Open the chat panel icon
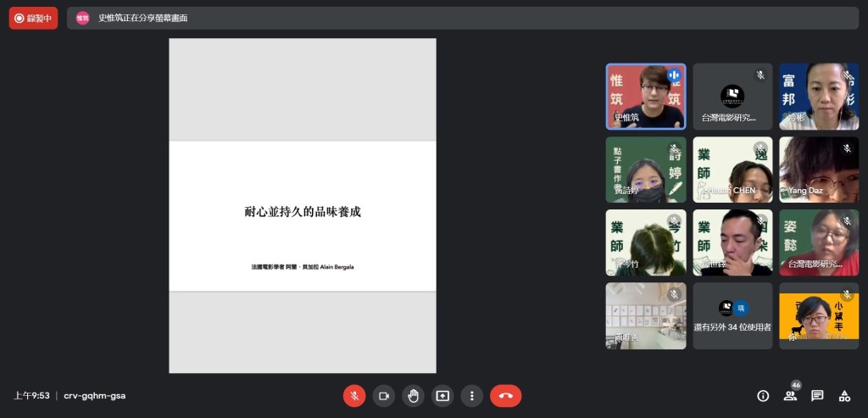This screenshot has width=868, height=418. [817, 395]
